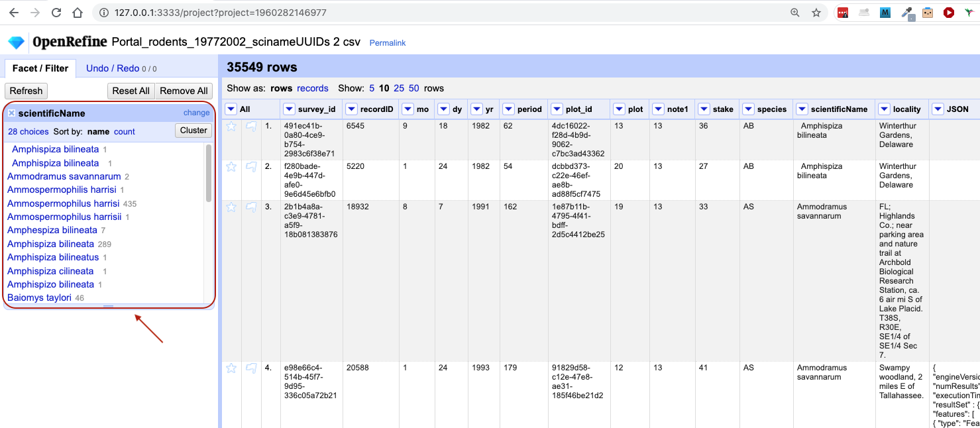Open the Permalink link
Screen dimensions: 980x428
pyautogui.click(x=388, y=43)
